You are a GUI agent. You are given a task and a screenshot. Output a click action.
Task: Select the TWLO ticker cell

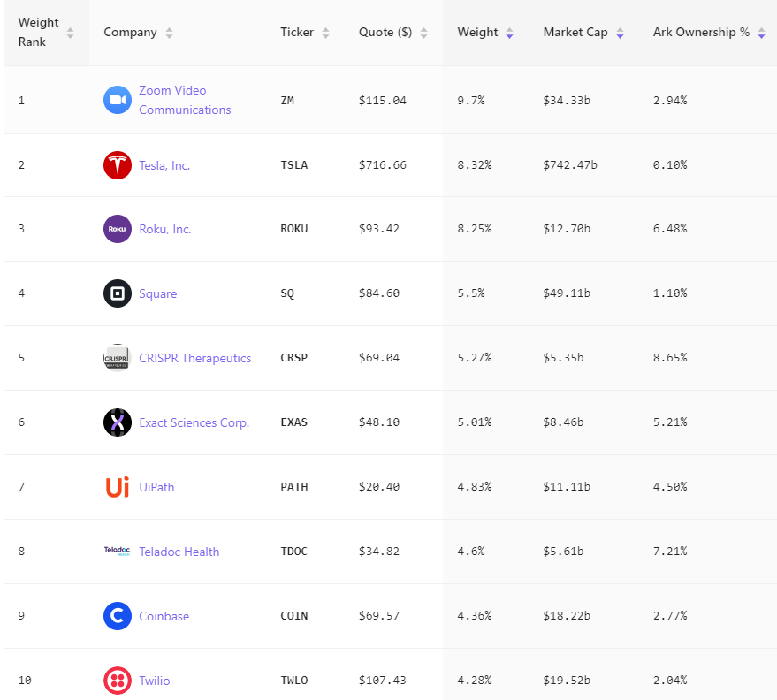(293, 681)
